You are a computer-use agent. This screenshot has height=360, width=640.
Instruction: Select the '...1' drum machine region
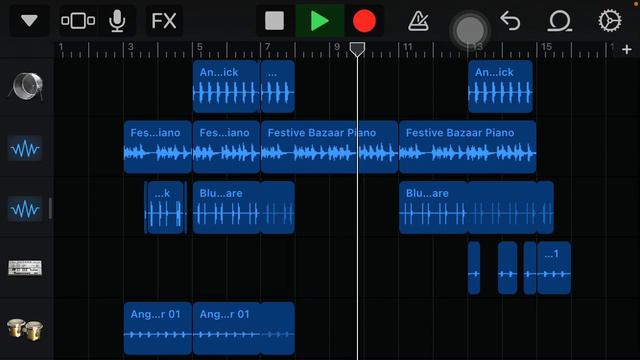coord(554,268)
